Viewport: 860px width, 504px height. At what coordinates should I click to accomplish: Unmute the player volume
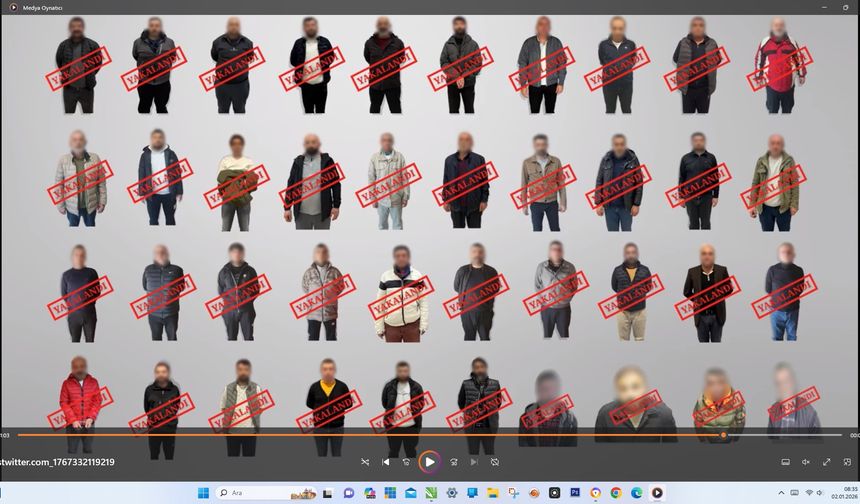805,462
